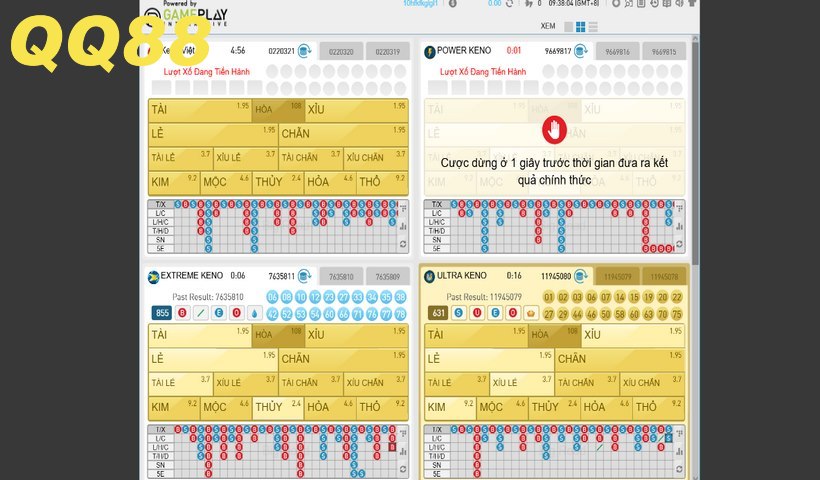The image size is (820, 480).
Task: Reload the Ultra Keno trend table
Action: 679,469
